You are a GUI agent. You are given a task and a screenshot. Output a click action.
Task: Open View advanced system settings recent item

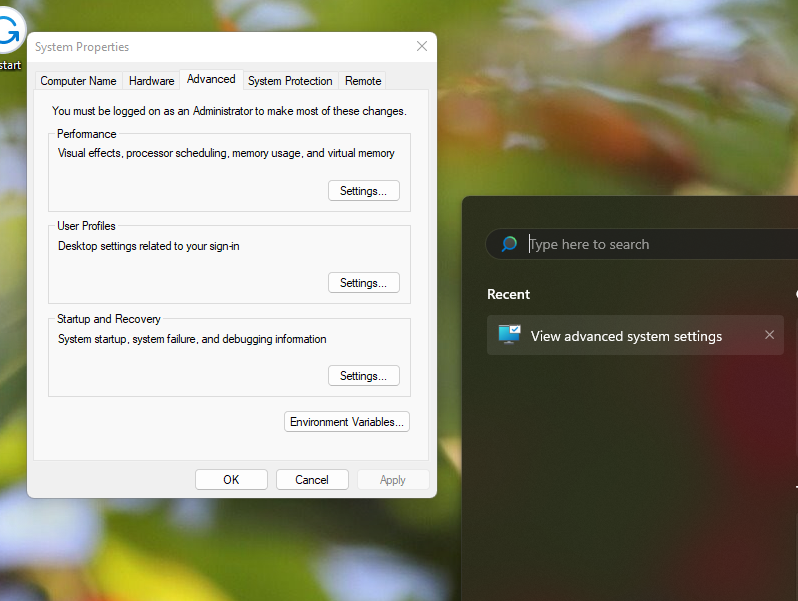coord(635,335)
